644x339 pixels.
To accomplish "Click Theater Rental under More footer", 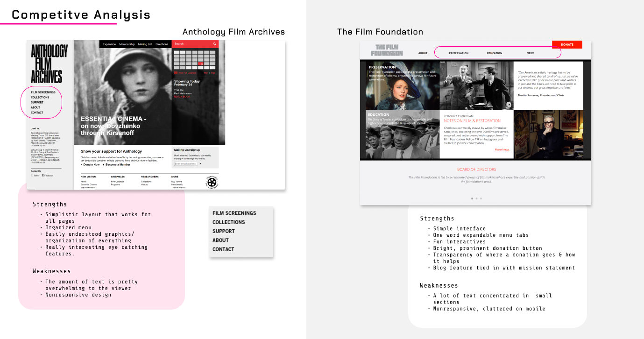I will pos(178,188).
